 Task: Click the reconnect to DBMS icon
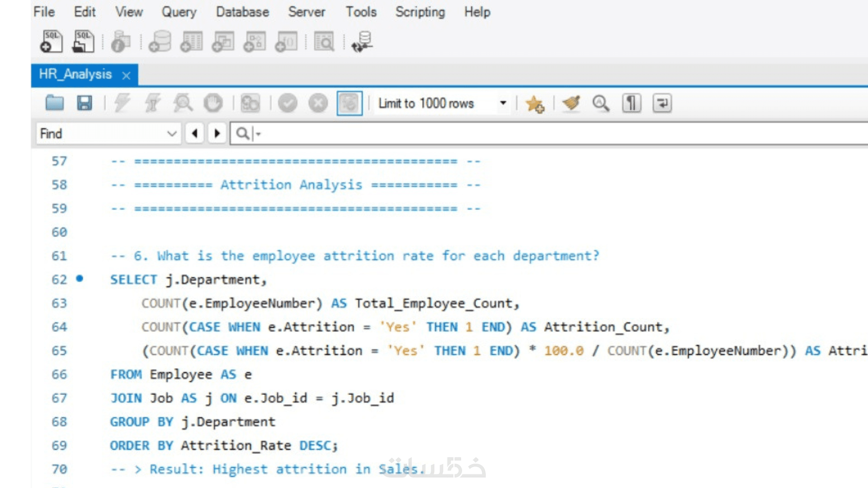(x=363, y=42)
